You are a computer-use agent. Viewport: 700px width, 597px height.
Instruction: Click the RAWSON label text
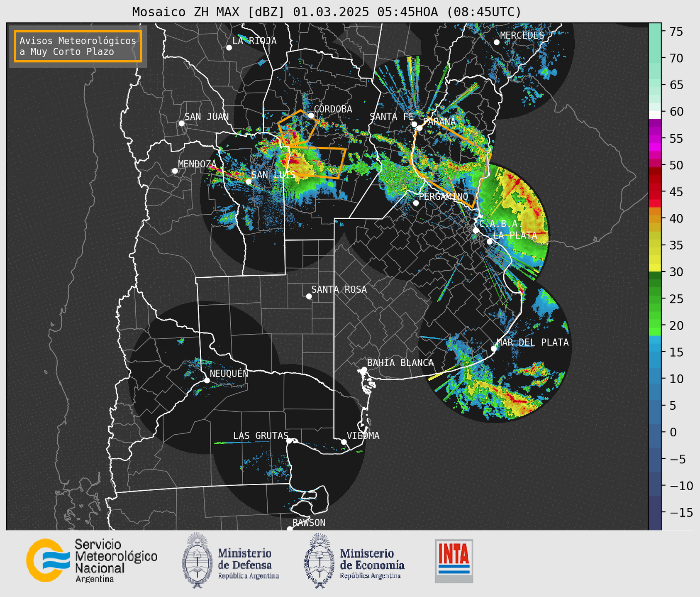tap(309, 523)
